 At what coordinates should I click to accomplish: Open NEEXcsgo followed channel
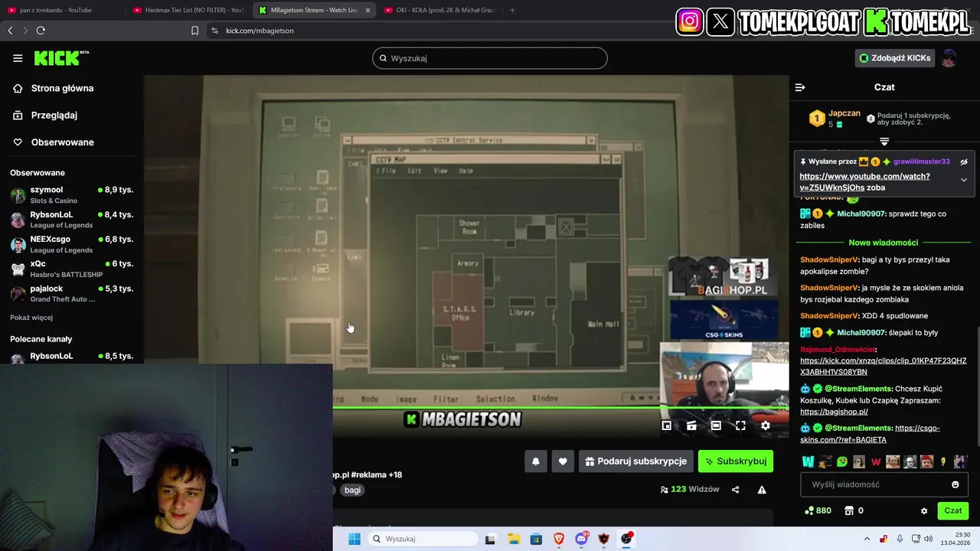click(x=71, y=244)
